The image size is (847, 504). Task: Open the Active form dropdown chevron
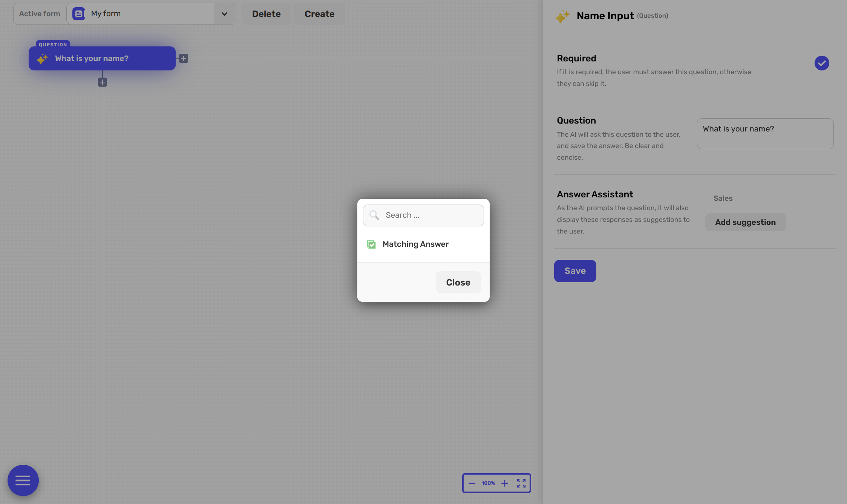coord(224,14)
